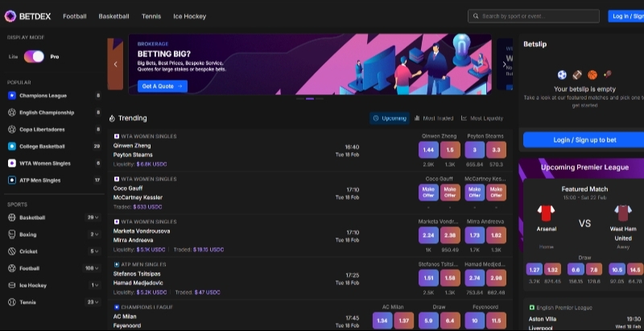Open Tennis in top navigation
Viewport: 644px width, 331px height.
(151, 16)
